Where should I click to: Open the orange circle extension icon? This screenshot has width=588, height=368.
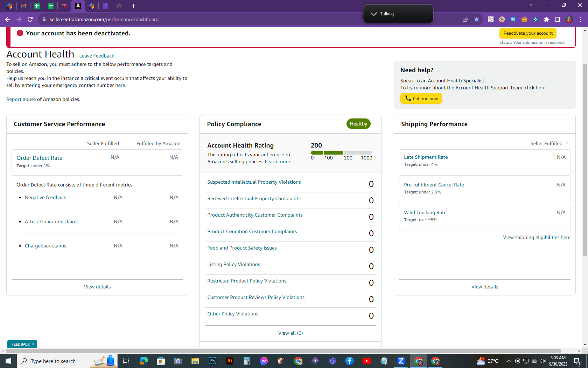(502, 19)
